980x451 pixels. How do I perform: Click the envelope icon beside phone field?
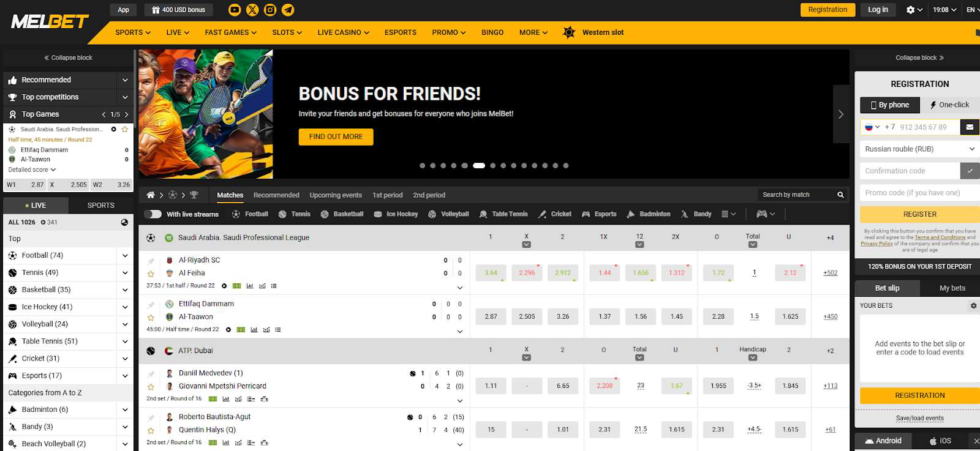pyautogui.click(x=970, y=127)
